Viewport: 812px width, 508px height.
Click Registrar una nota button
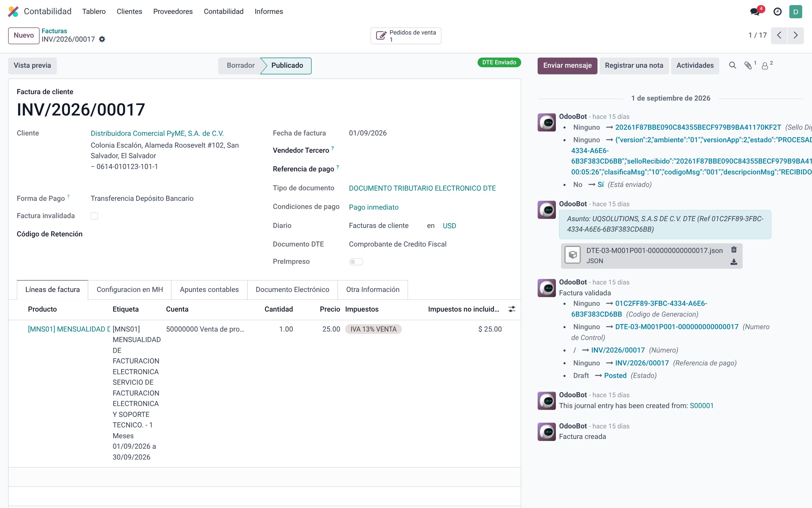coord(634,65)
